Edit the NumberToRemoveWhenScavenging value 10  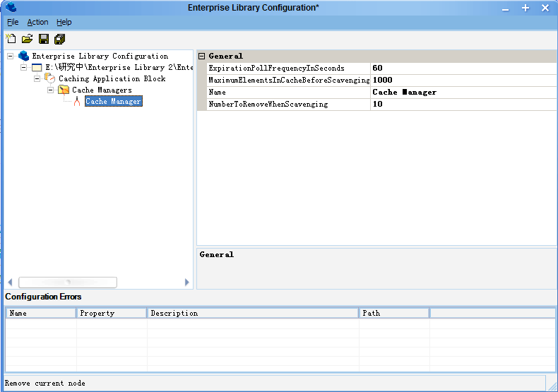point(463,105)
